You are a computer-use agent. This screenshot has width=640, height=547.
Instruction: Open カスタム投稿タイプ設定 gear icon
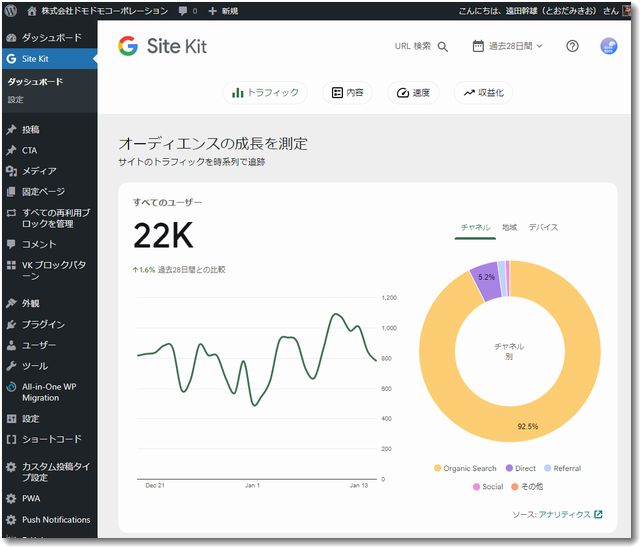click(x=11, y=467)
